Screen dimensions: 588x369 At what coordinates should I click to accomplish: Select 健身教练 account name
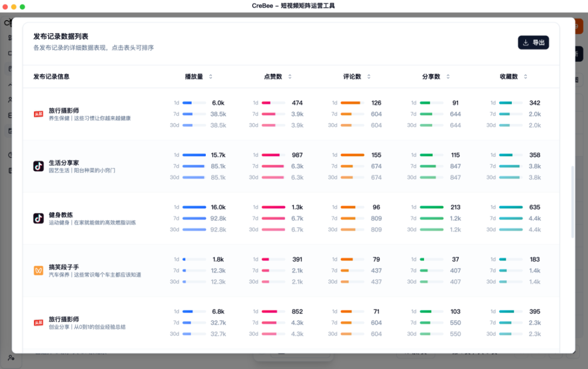click(61, 215)
